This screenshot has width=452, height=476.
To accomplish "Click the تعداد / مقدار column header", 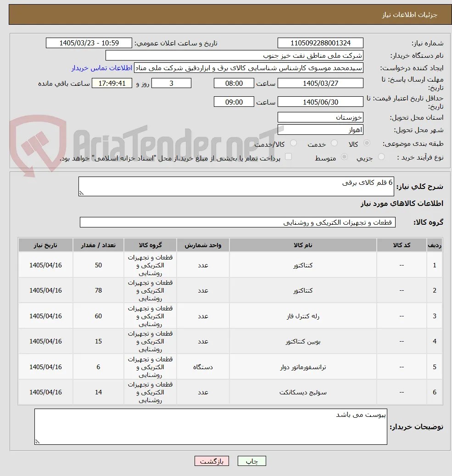I will tap(98, 245).
